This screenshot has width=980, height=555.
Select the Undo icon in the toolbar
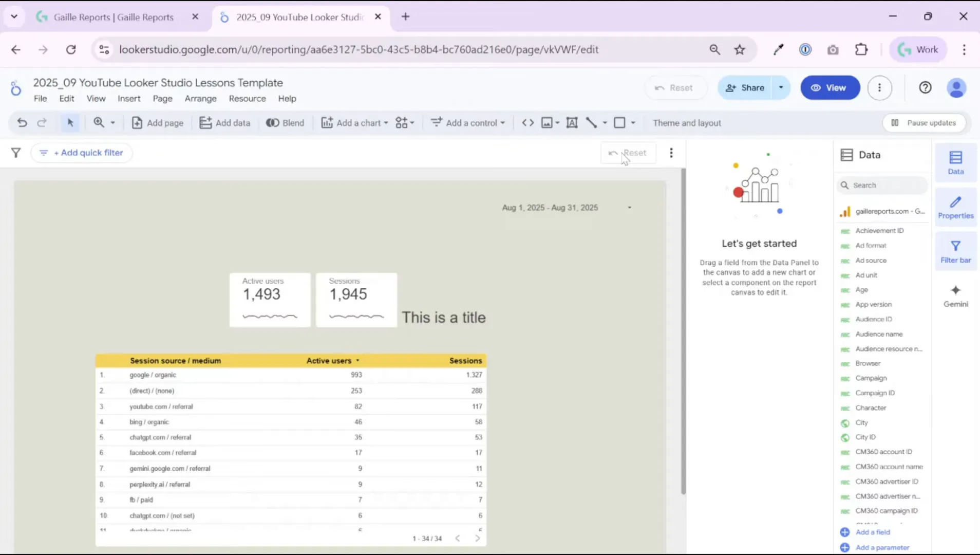click(21, 122)
